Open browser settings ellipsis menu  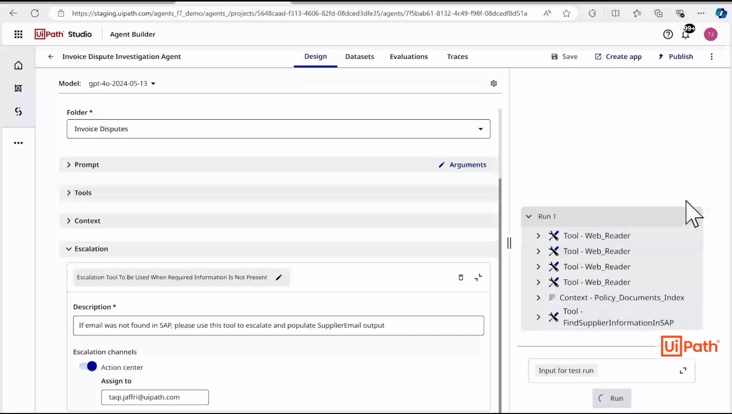(701, 13)
